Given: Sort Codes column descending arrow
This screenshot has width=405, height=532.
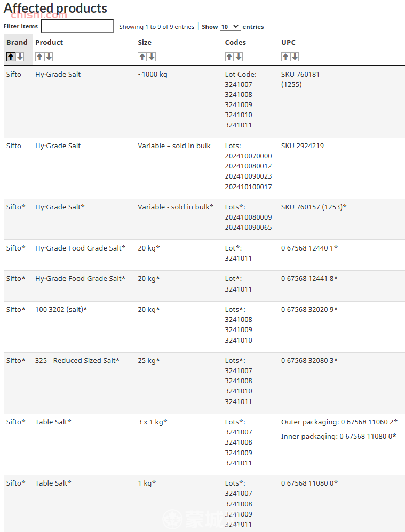Looking at the screenshot, I should [239, 57].
